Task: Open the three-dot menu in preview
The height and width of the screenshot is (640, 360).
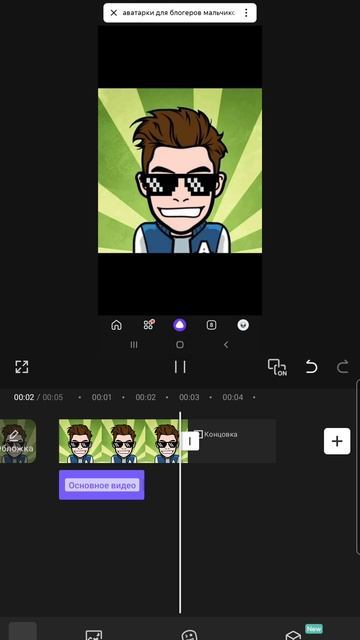Action: [246, 13]
